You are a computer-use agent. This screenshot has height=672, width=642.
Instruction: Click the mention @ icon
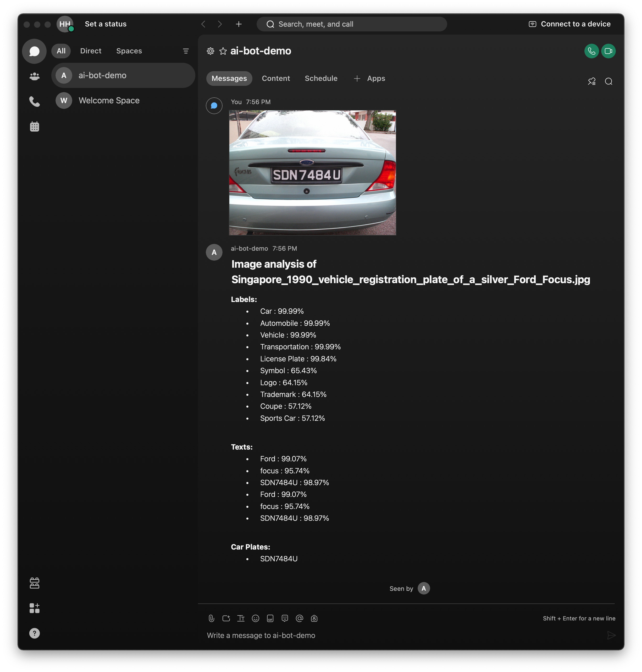(x=300, y=618)
